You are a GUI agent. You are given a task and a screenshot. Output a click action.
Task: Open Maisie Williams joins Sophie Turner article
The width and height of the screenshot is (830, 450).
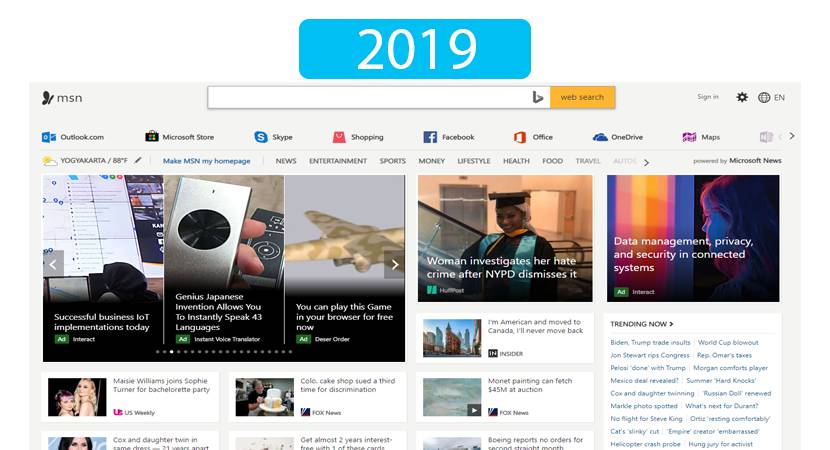pyautogui.click(x=161, y=385)
